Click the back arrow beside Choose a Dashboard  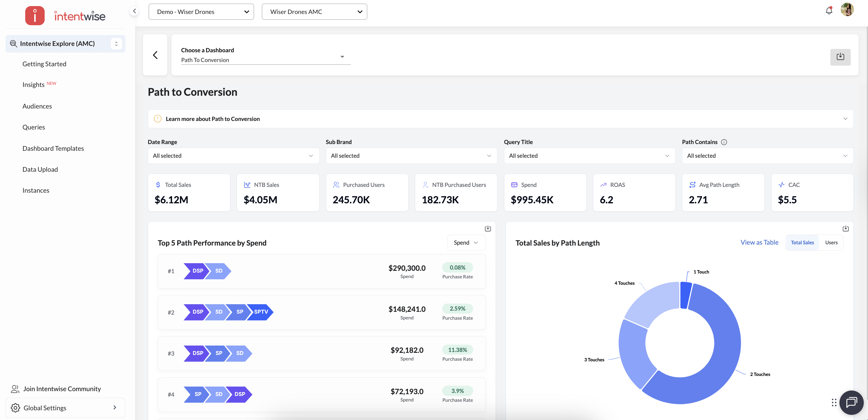pos(155,55)
